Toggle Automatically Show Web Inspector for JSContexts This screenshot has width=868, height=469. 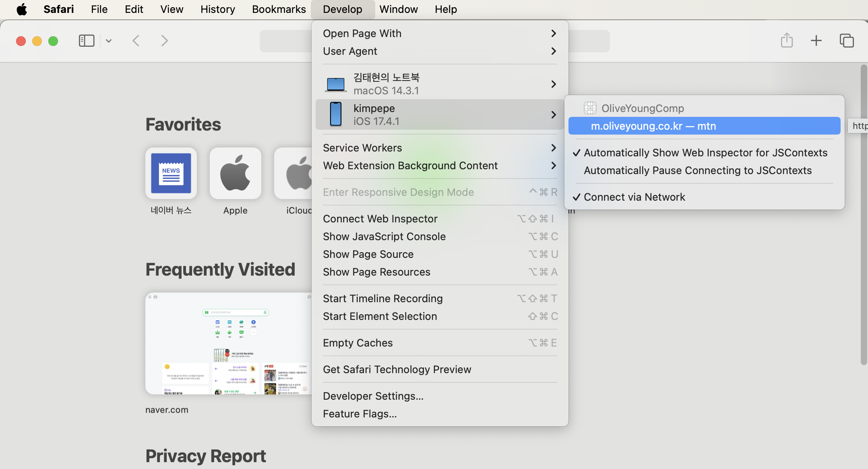coord(705,153)
